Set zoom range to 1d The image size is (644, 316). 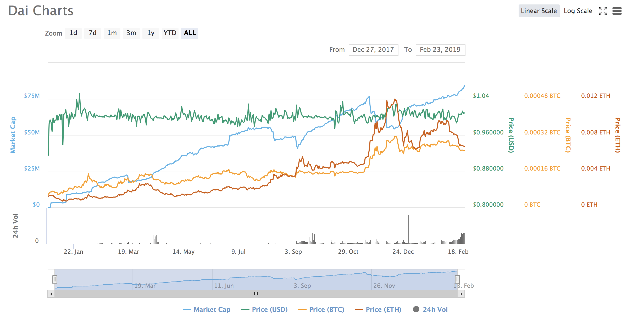pyautogui.click(x=73, y=33)
